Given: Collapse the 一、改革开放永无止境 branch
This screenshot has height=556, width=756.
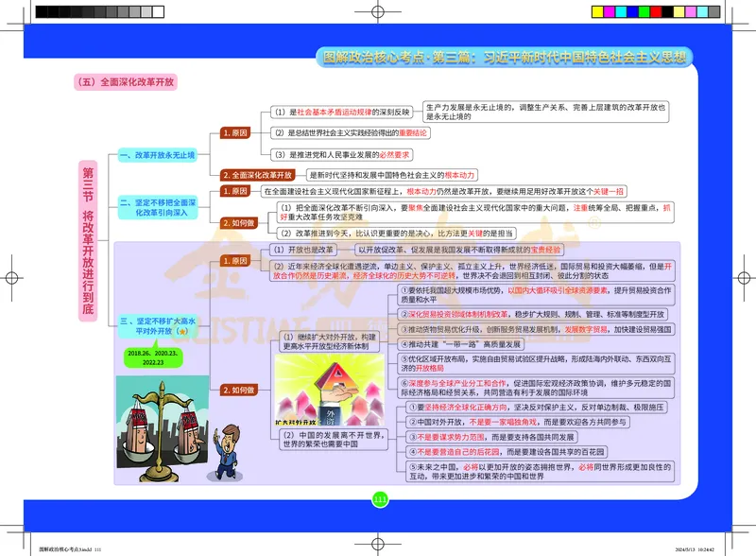Looking at the screenshot, I should tap(159, 154).
